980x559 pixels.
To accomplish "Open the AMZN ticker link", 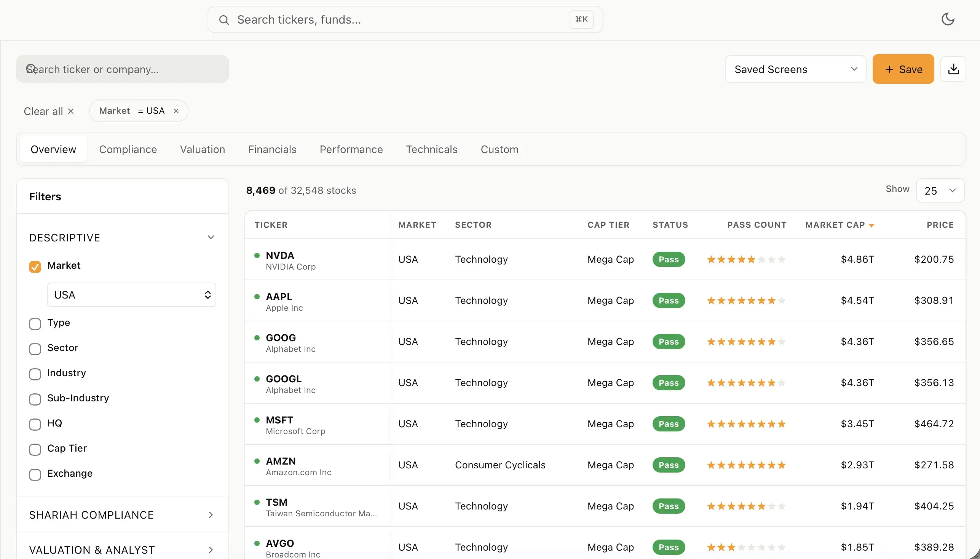I will pos(281,461).
